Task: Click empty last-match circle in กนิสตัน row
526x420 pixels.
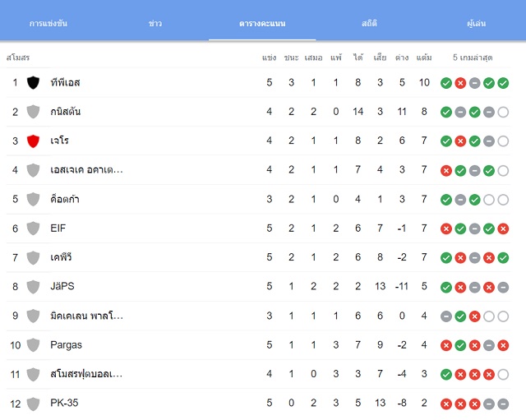Action: pos(503,112)
